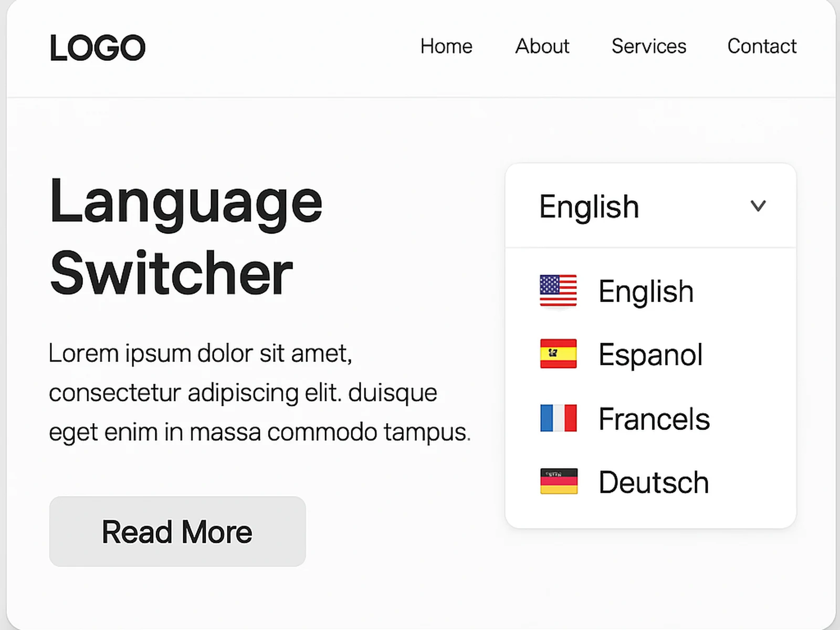This screenshot has height=630, width=840.
Task: Click the Read More button
Action: point(176,531)
